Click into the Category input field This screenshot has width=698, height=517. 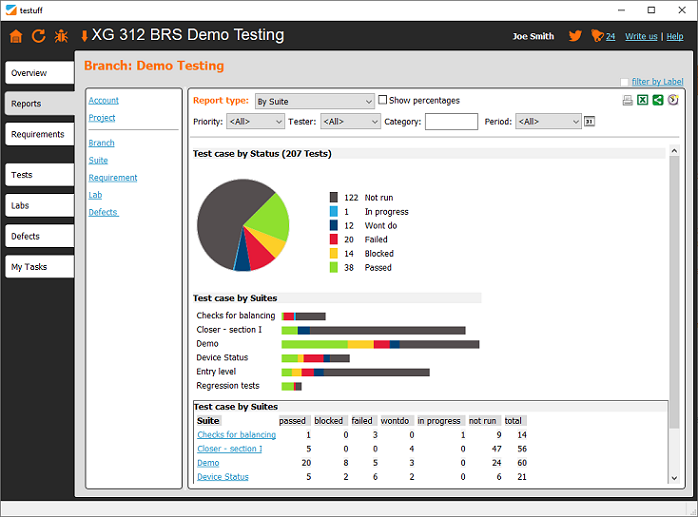tap(451, 122)
